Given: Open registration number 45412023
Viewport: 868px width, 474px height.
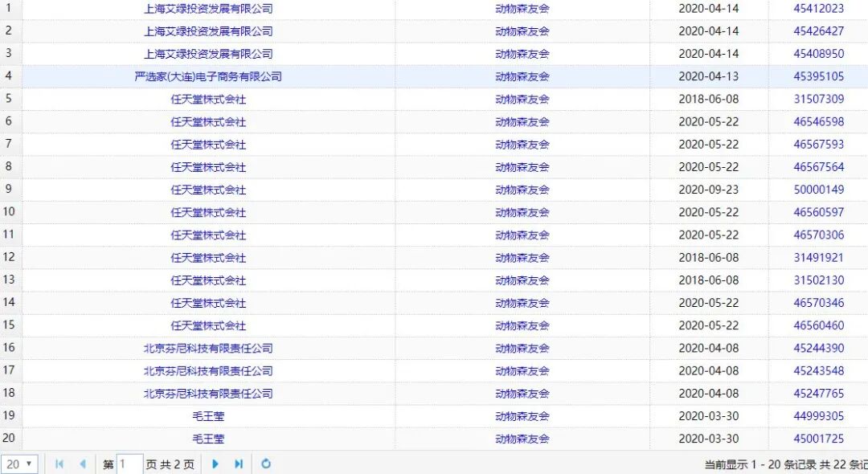Looking at the screenshot, I should point(819,8).
